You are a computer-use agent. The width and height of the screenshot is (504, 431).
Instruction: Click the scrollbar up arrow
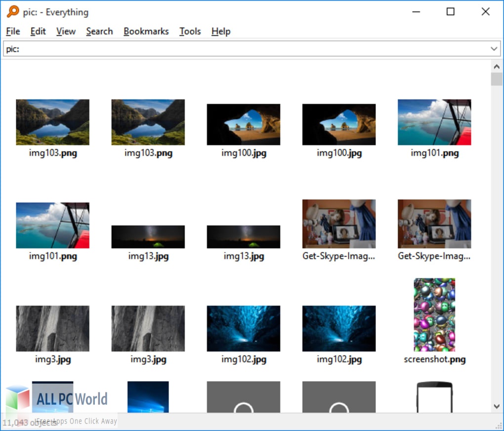497,66
